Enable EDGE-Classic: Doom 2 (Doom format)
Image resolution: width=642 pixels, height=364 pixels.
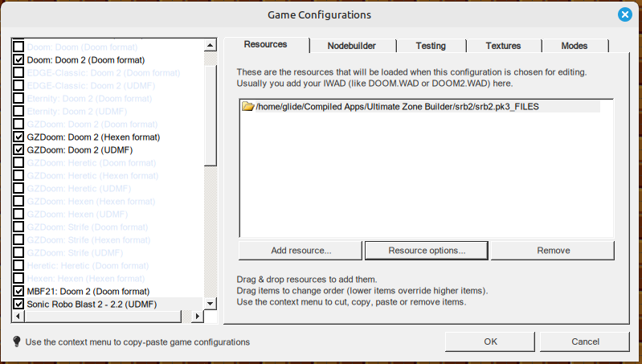point(18,73)
